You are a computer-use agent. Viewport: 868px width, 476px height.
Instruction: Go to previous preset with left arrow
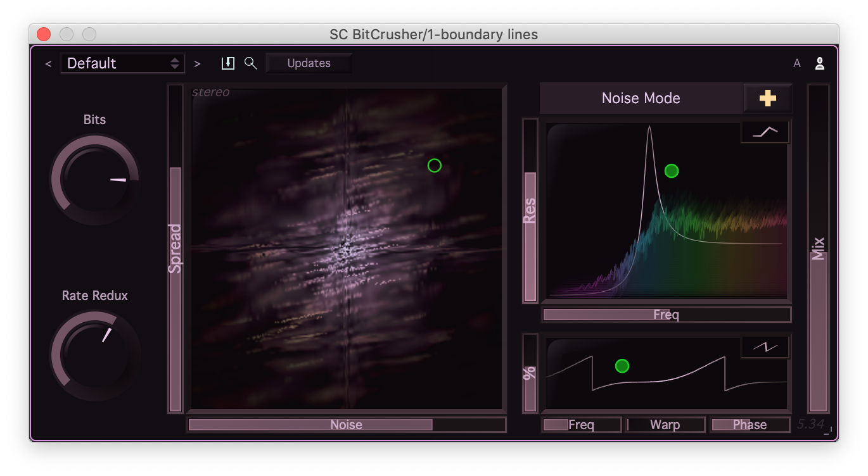pyautogui.click(x=48, y=64)
